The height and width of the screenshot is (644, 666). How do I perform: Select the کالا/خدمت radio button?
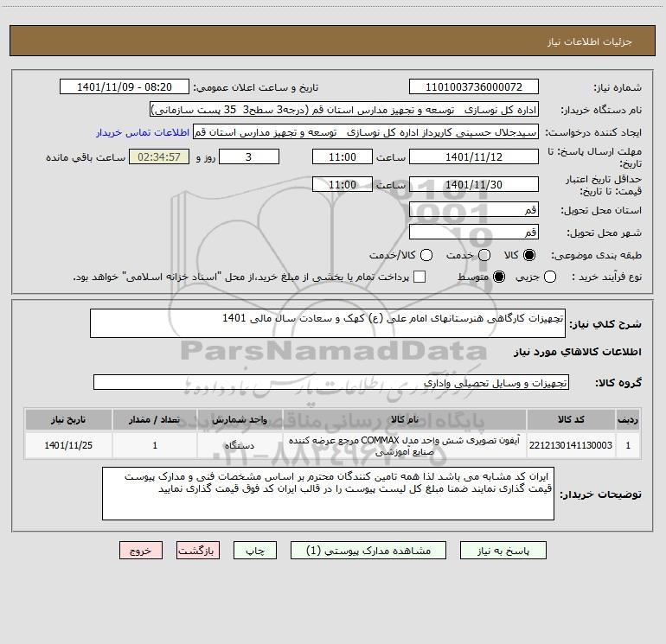pos(426,255)
